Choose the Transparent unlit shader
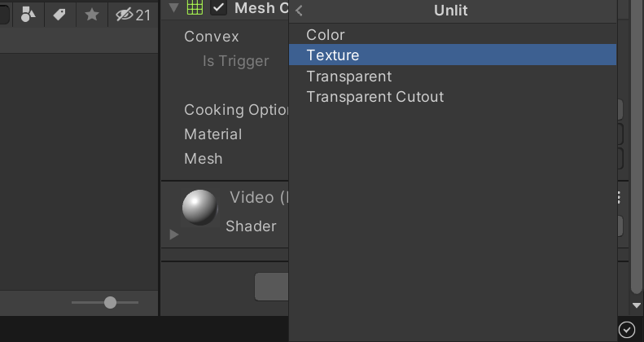Screen dimensions: 644x342 coord(348,77)
